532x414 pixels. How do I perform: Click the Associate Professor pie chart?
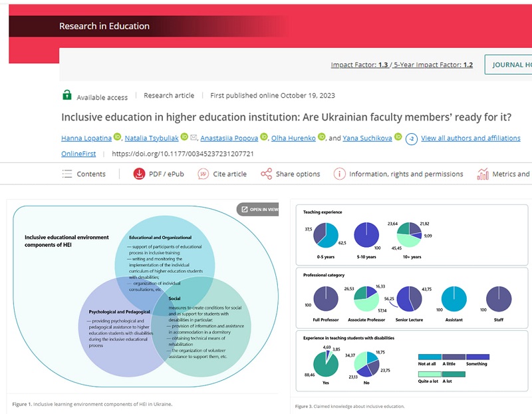pos(366,299)
